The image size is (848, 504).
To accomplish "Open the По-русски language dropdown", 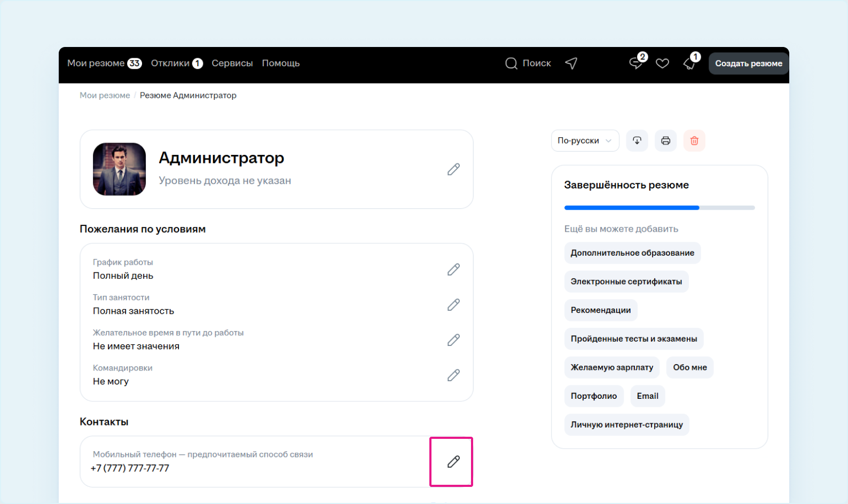I will tap(585, 140).
